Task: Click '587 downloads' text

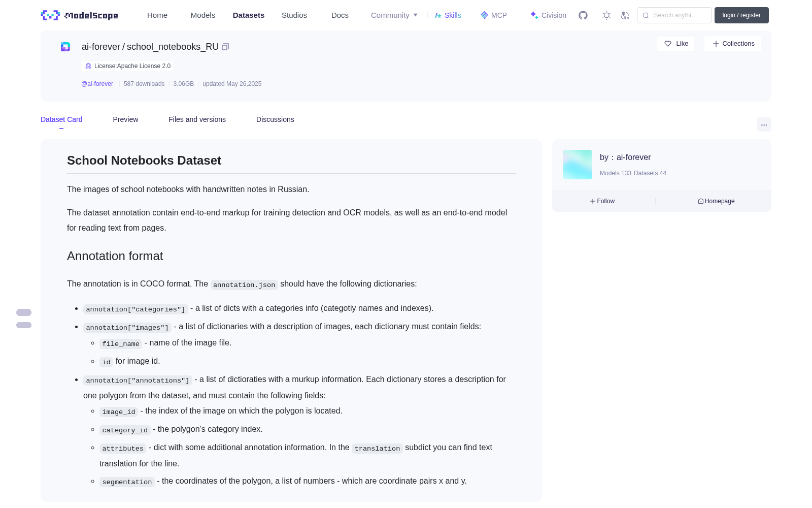Action: (x=144, y=84)
